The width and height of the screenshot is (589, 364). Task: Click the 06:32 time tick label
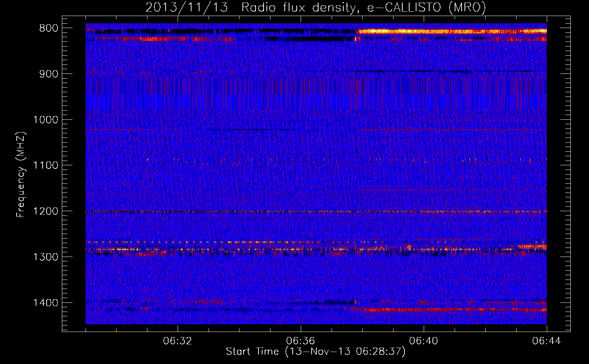(178, 341)
